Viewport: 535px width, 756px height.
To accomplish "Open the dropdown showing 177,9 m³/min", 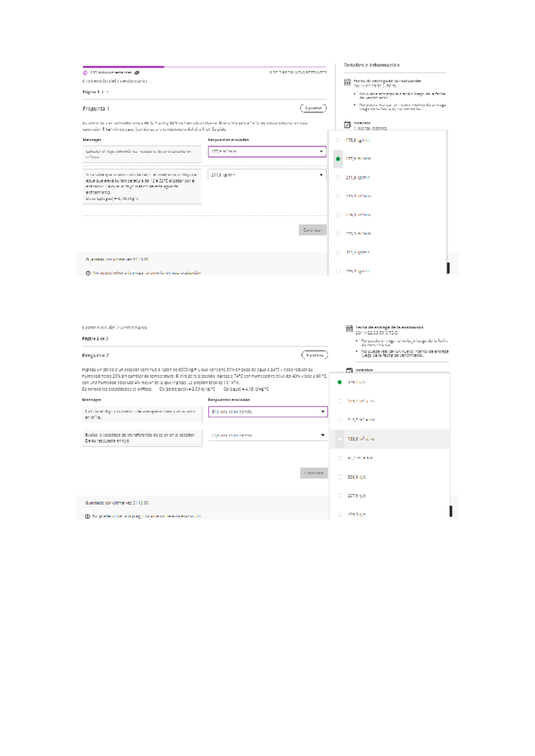I will point(267,152).
